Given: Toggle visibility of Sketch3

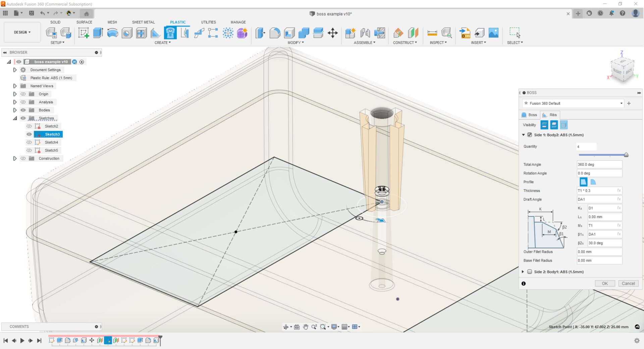Looking at the screenshot, I should pyautogui.click(x=29, y=134).
